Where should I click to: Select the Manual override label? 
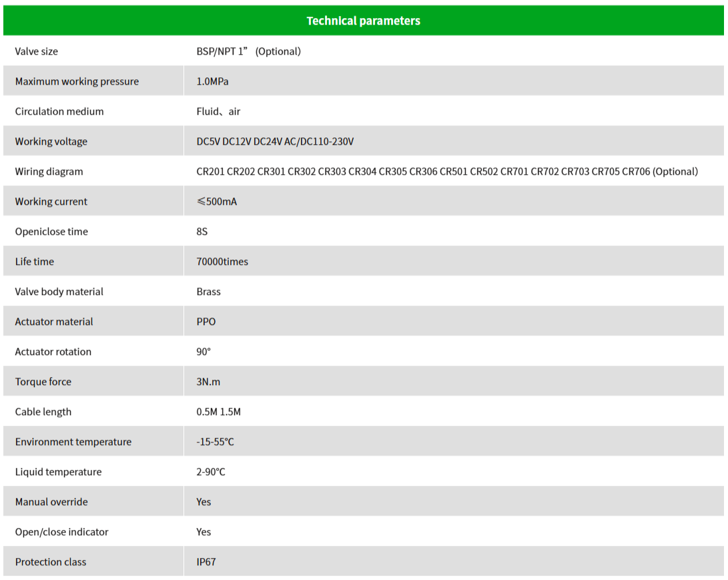[x=51, y=502]
